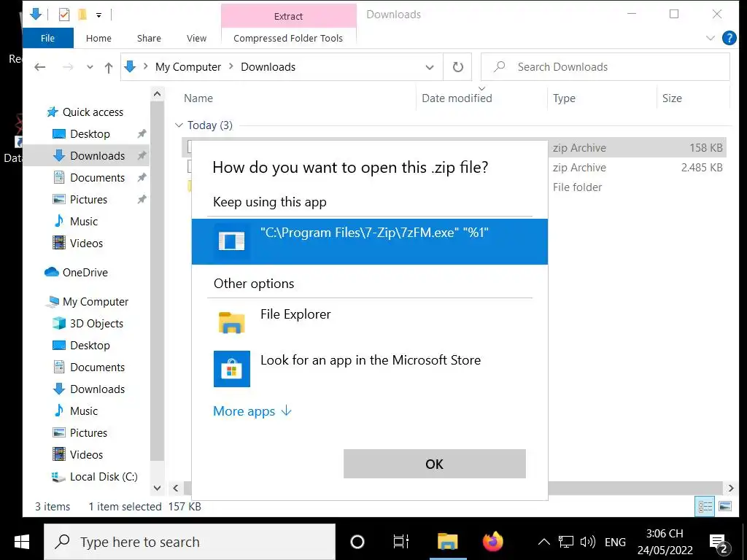This screenshot has width=747, height=560.
Task: Open Downloads under My Computer
Action: [97, 389]
